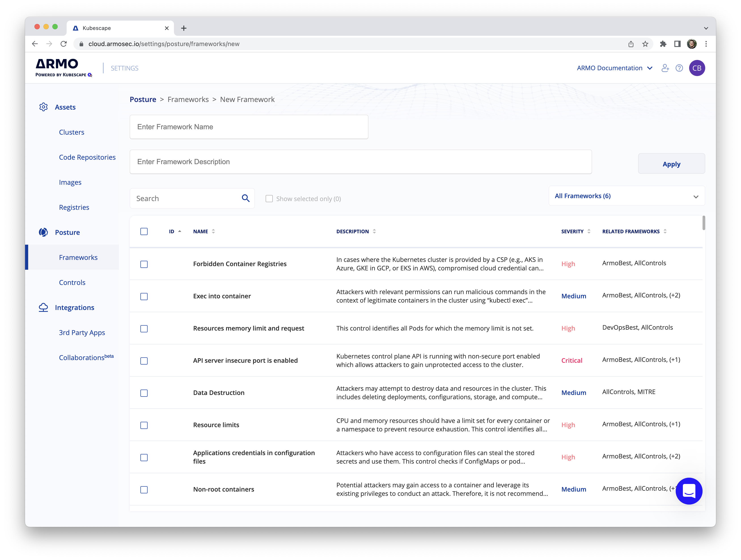Tick the select-all header checkbox

pyautogui.click(x=144, y=231)
